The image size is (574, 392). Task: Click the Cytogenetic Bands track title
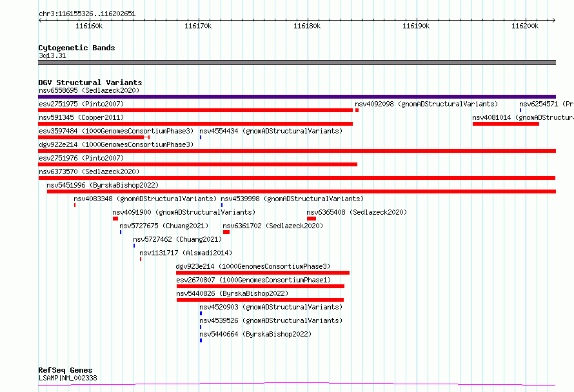pyautogui.click(x=77, y=48)
